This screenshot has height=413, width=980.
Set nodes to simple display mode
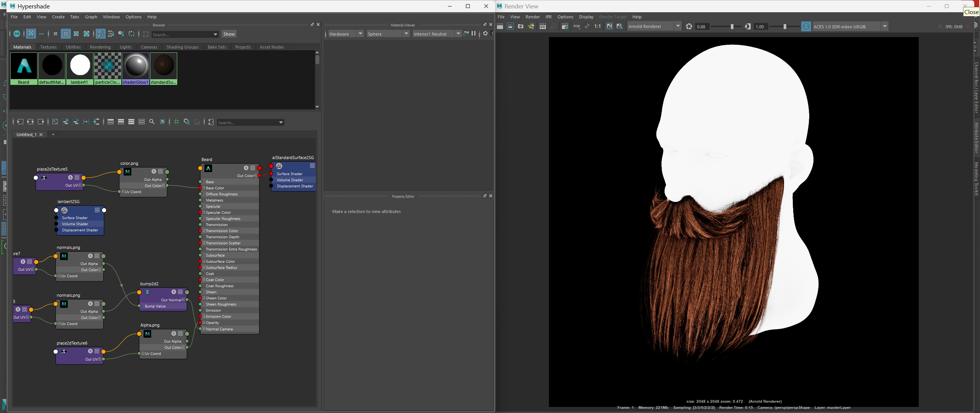pos(111,122)
